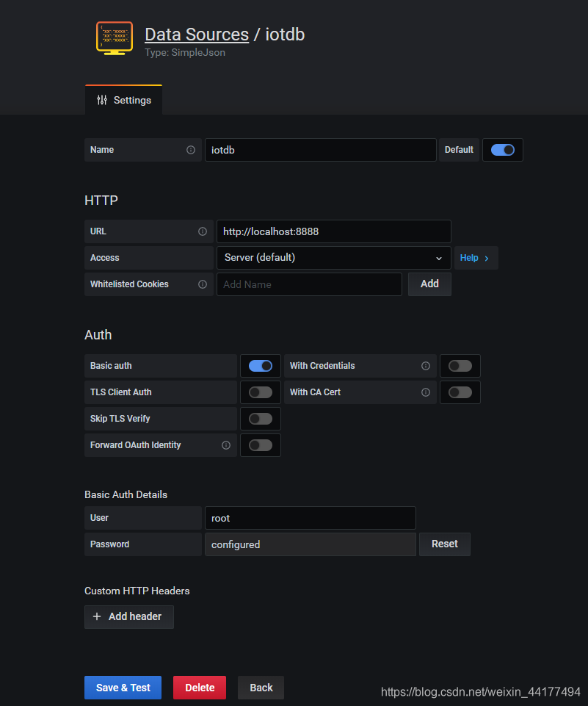Reset the configured password

tap(444, 544)
